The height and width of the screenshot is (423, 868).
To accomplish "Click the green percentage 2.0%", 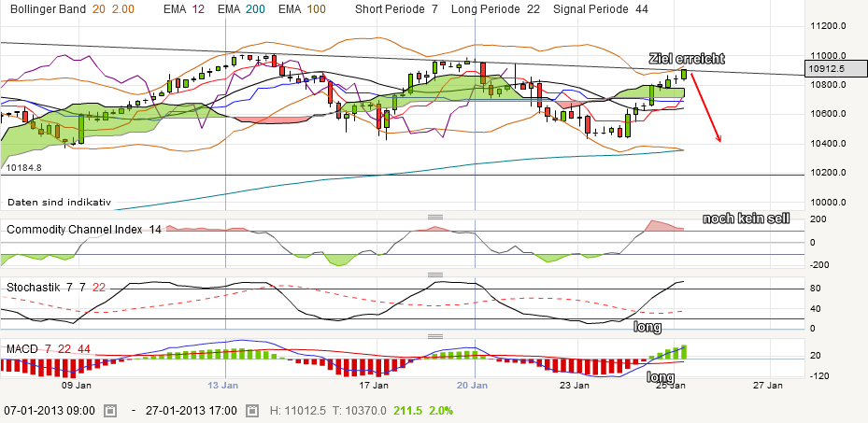I will (x=440, y=411).
